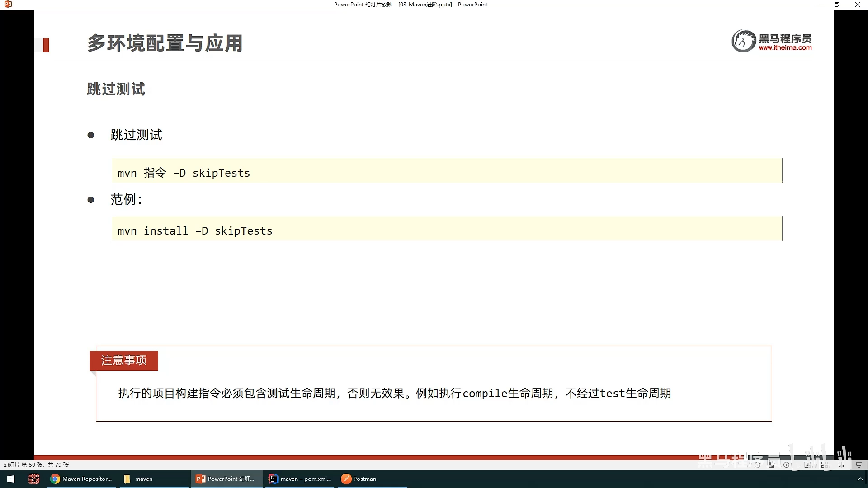
Task: Switch to Normal view icon
Action: pos(807,465)
